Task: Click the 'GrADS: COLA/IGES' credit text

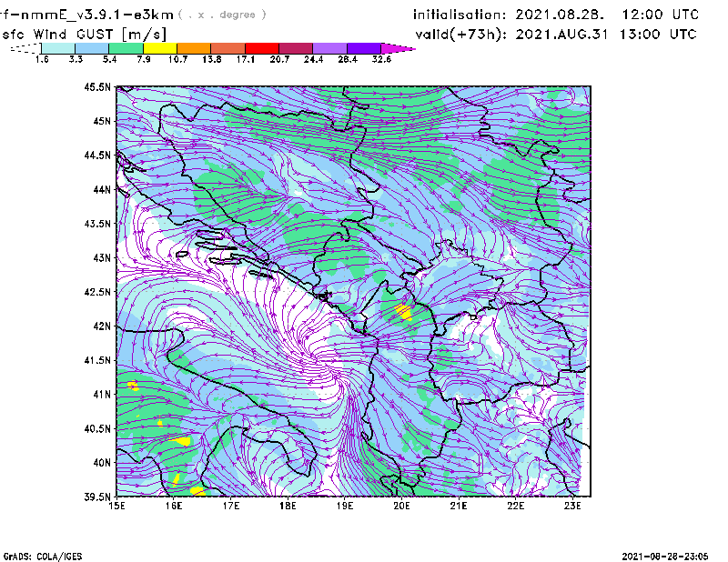Action: pyautogui.click(x=43, y=557)
